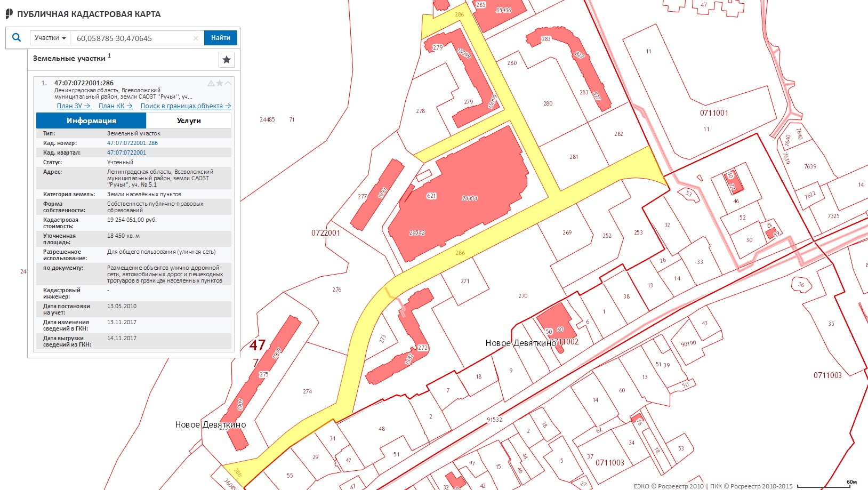
Task: Click parcel 281 on the map
Action: point(574,157)
